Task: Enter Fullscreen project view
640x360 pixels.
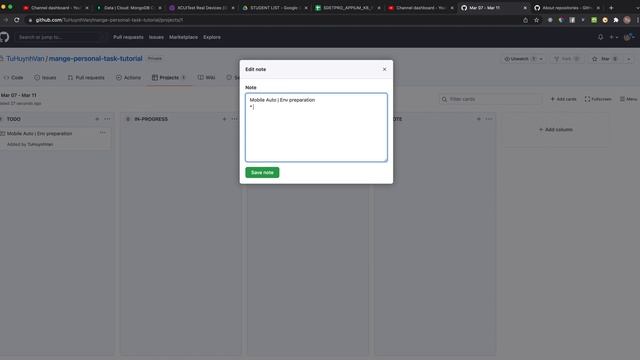Action: tap(598, 99)
